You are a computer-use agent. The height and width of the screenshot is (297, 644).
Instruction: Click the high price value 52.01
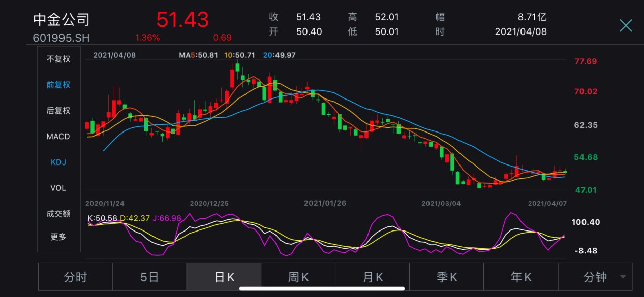point(387,17)
